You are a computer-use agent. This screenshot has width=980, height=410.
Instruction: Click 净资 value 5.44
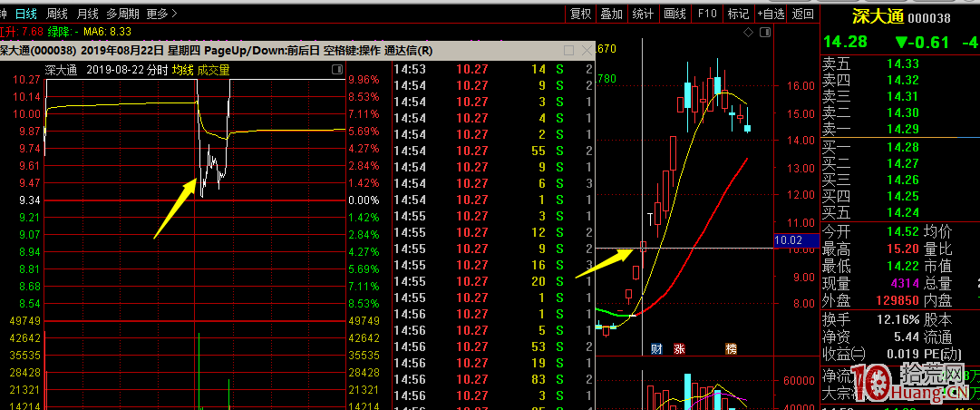(x=907, y=337)
